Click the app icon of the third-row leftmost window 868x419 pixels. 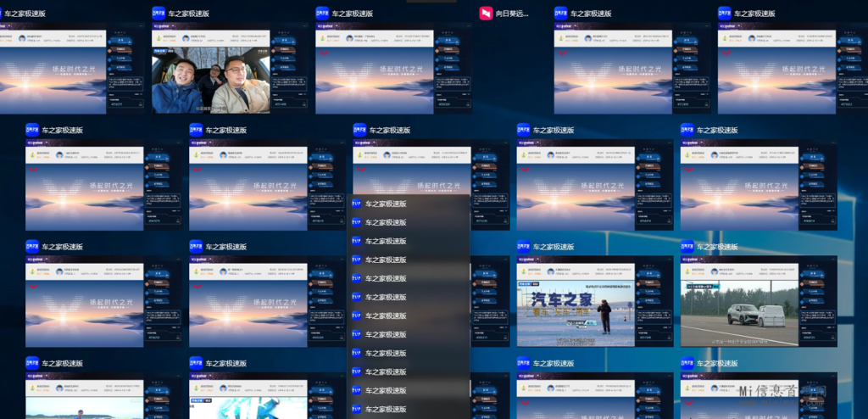(x=32, y=247)
